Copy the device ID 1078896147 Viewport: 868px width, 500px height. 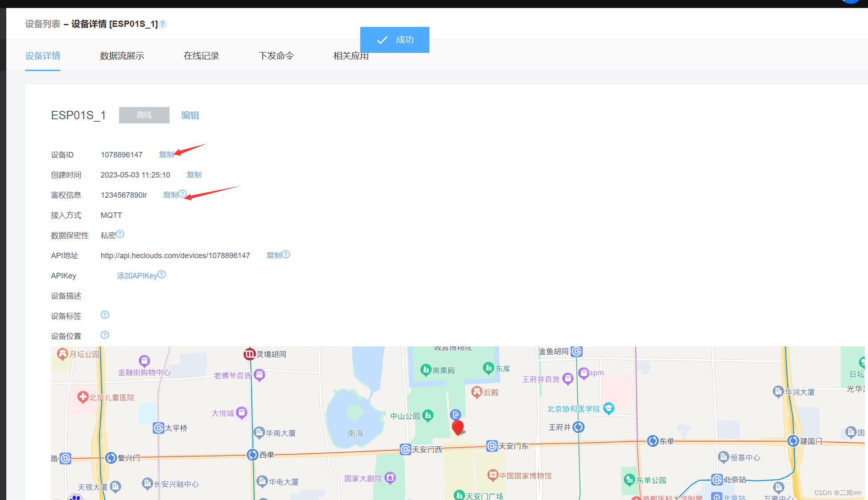[x=166, y=154]
